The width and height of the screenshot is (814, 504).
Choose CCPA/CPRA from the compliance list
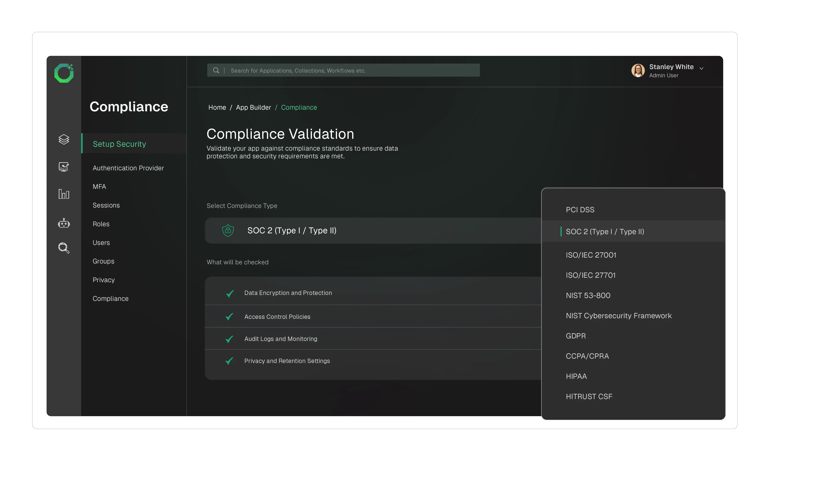[x=587, y=356]
